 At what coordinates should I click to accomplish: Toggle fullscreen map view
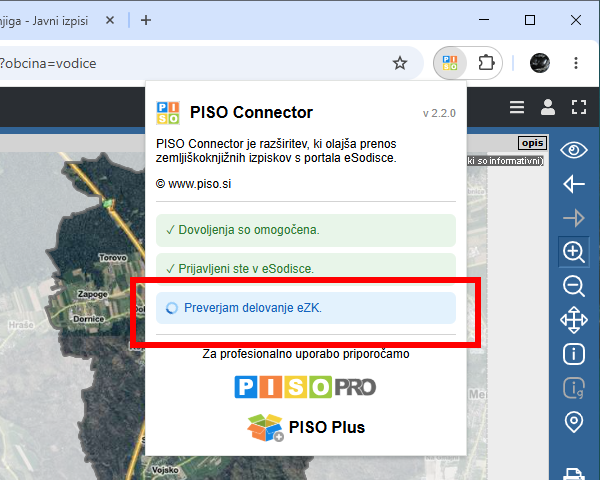579,107
